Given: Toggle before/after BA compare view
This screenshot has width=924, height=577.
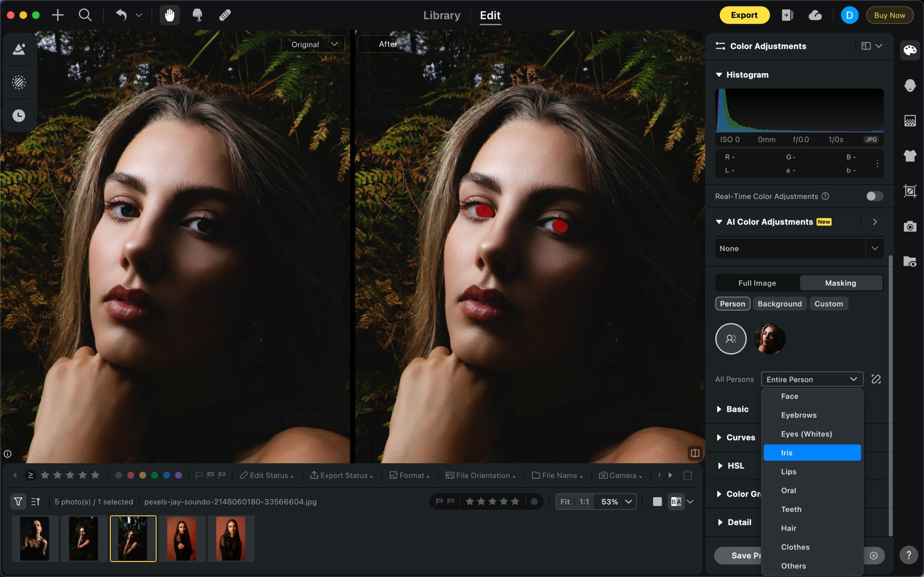Looking at the screenshot, I should 676,502.
